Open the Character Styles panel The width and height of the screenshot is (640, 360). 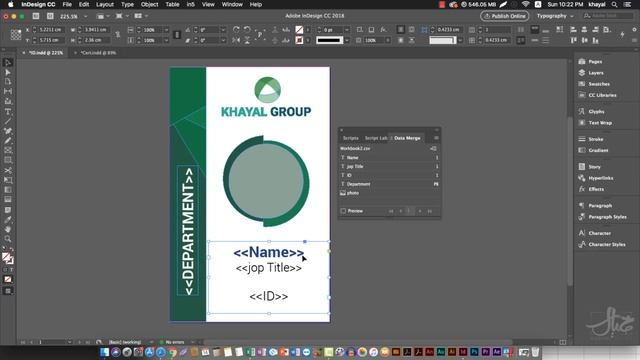tap(602, 244)
